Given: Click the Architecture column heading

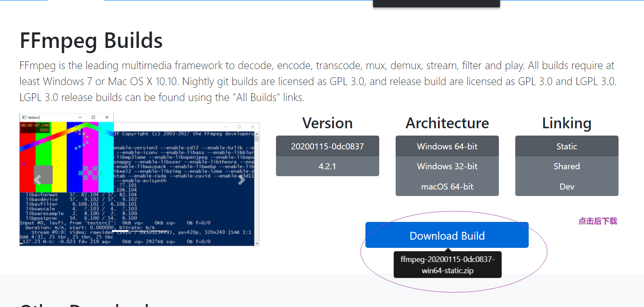Looking at the screenshot, I should tap(447, 123).
